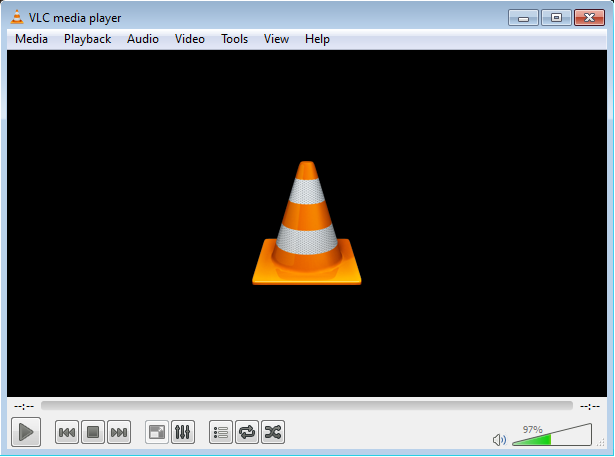Click the VLC cone icon in the title bar

click(x=16, y=17)
